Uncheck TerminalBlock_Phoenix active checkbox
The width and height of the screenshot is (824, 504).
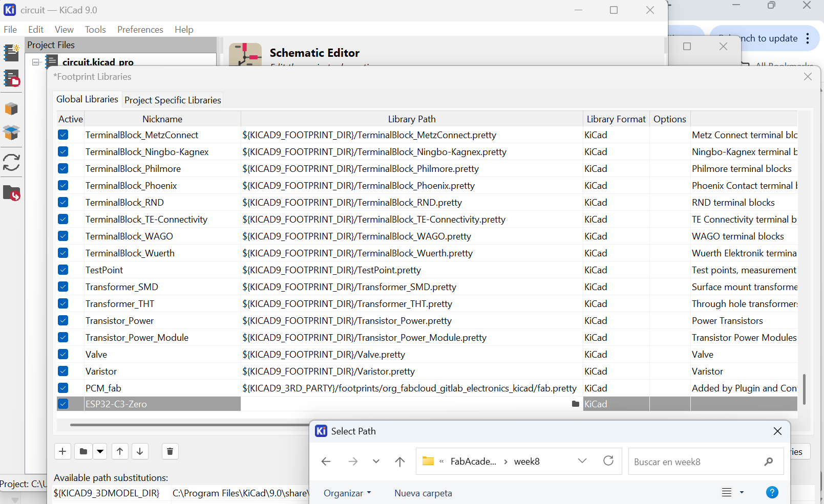tap(63, 185)
